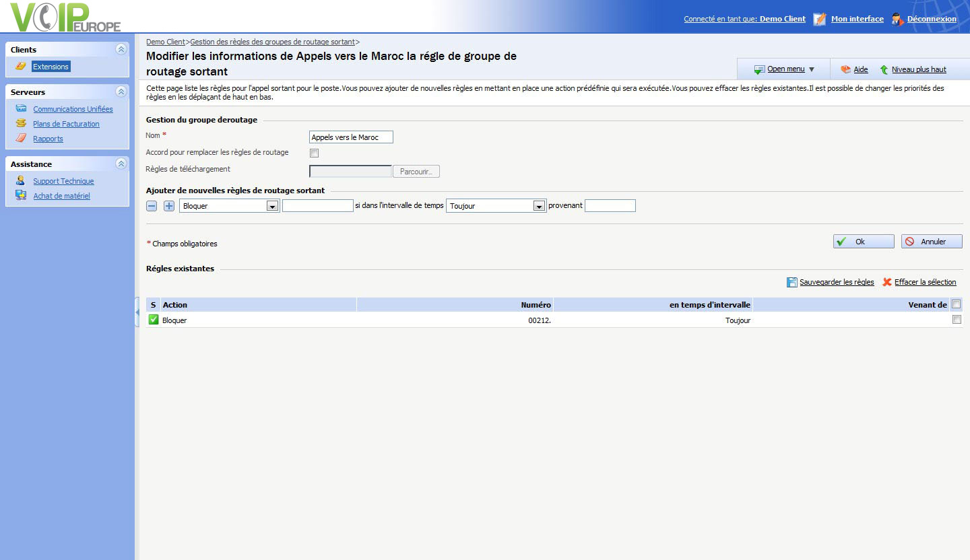Click the red X Effacer la sélection icon
This screenshot has width=970, height=560.
click(887, 282)
